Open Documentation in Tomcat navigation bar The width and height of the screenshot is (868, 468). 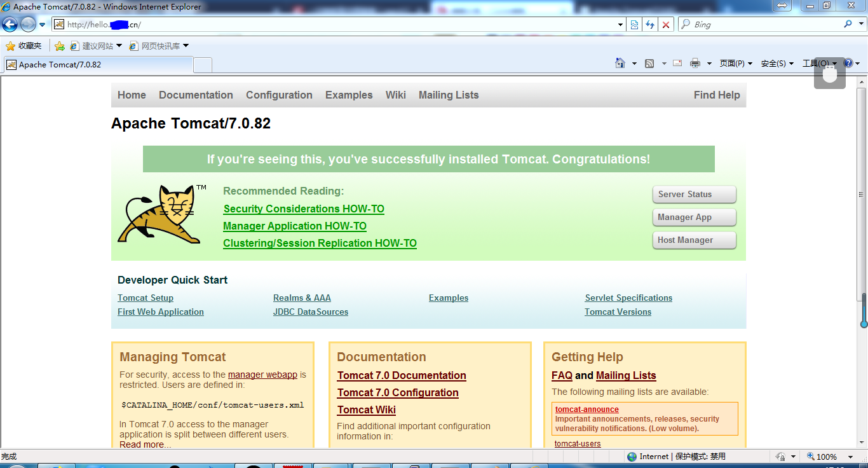[x=196, y=95]
